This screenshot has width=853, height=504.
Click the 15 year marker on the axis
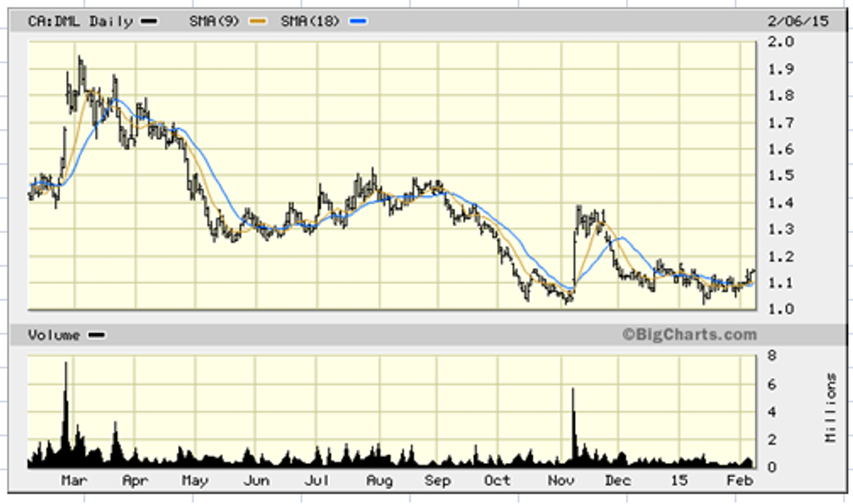click(x=680, y=480)
